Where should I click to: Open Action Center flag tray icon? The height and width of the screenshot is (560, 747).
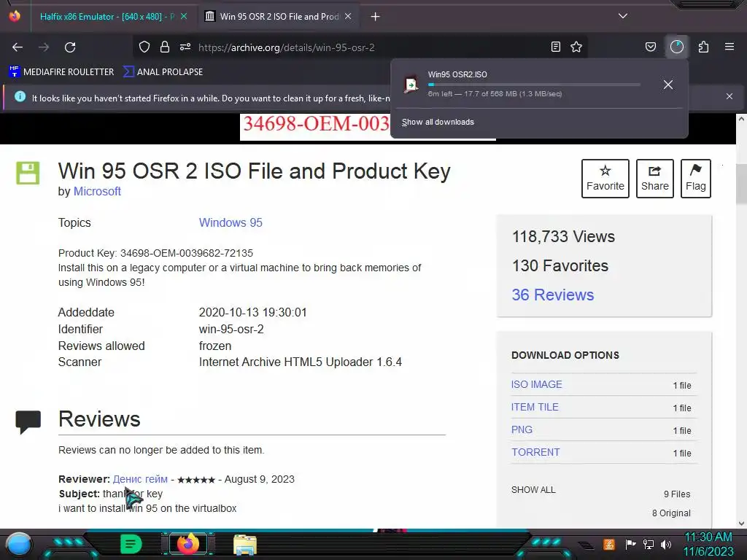point(630,544)
